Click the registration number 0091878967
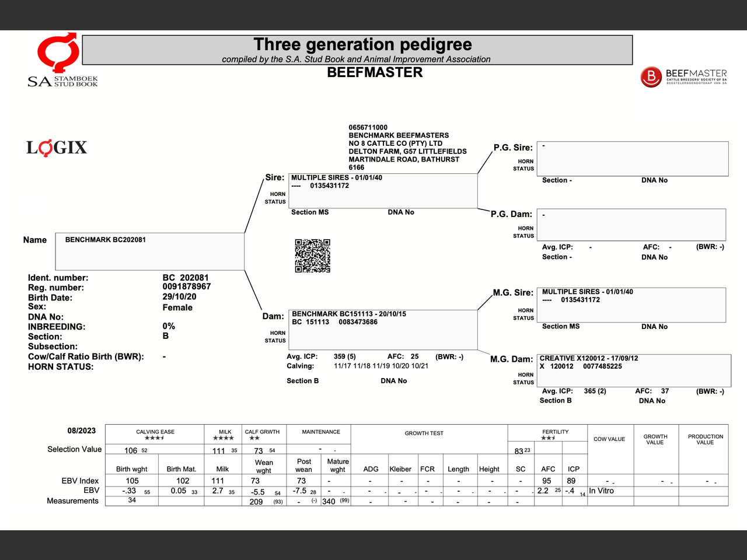Screen dimensions: 747x560 coord(187,286)
